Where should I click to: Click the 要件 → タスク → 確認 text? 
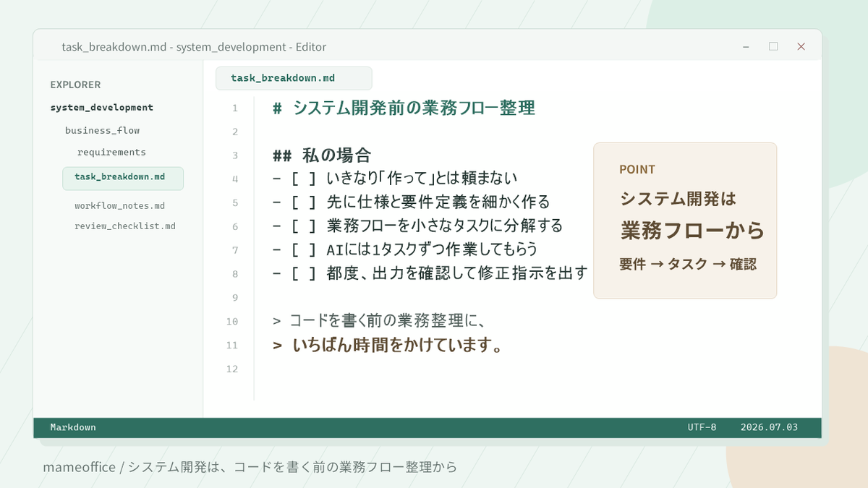(688, 265)
